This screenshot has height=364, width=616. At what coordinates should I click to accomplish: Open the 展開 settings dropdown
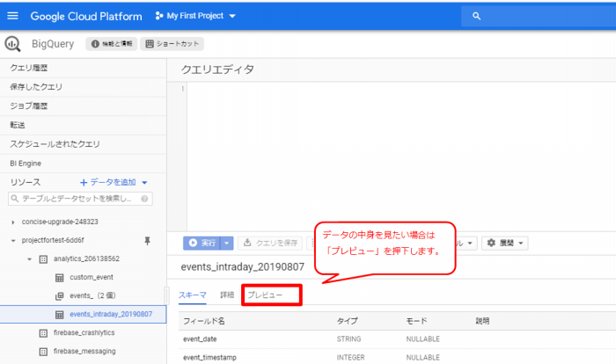point(505,243)
